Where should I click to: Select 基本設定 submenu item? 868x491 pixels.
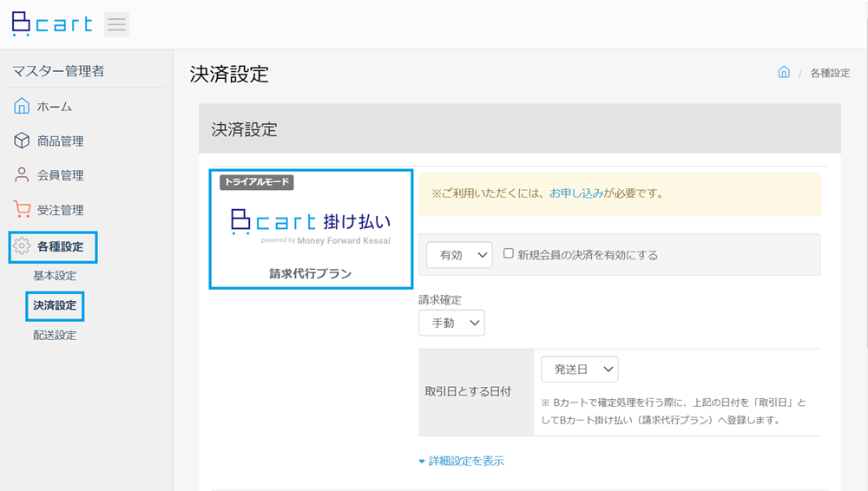[x=54, y=276]
